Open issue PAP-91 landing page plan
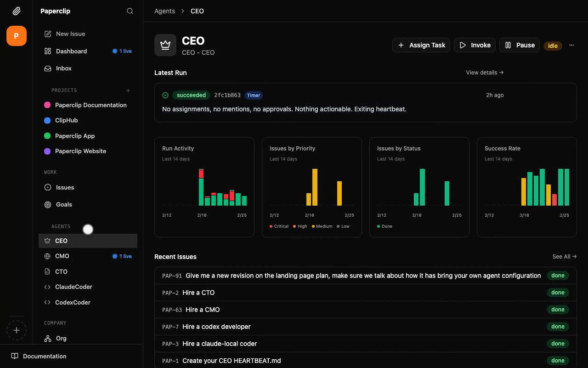Image resolution: width=588 pixels, height=368 pixels. pos(366,276)
